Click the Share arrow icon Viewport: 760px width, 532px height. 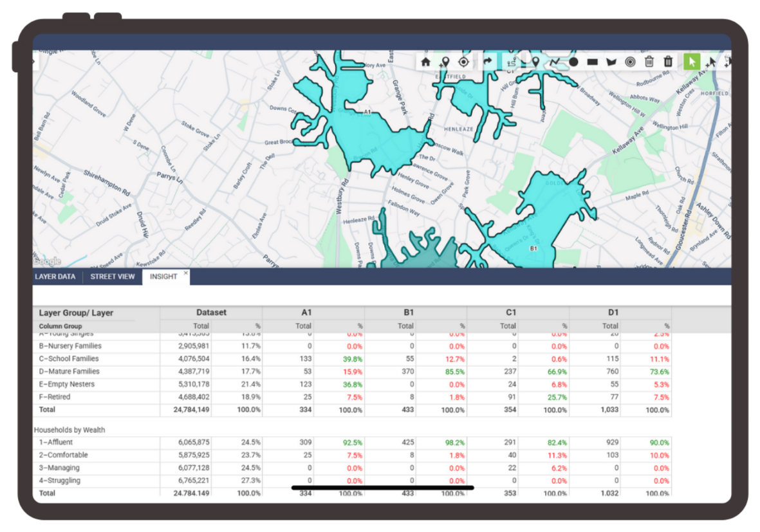[488, 61]
